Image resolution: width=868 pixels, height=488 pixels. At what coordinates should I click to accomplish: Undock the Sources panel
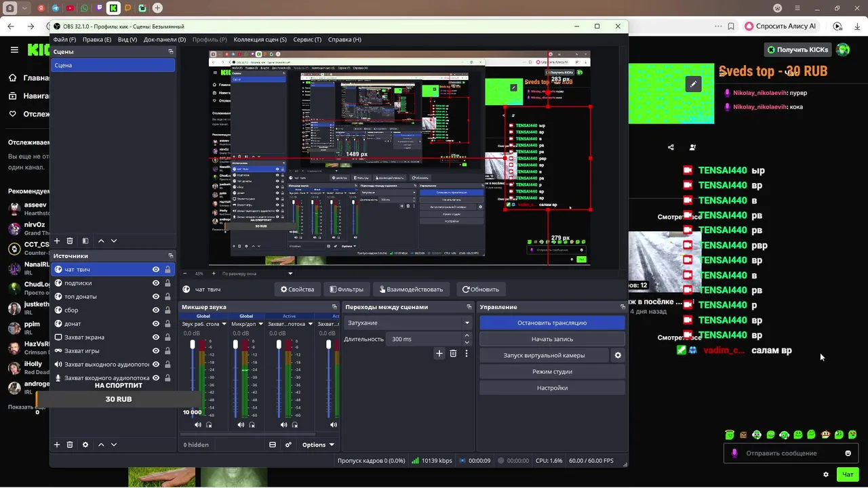click(171, 256)
